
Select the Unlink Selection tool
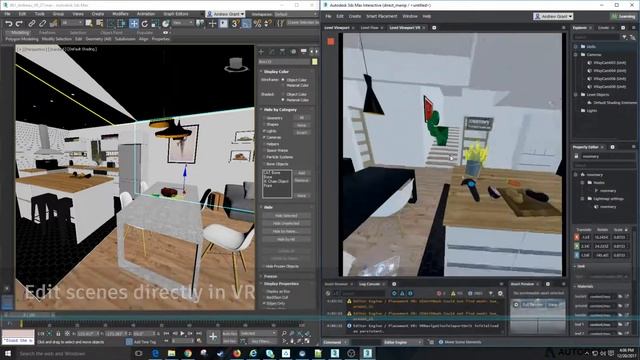tap(42, 24)
